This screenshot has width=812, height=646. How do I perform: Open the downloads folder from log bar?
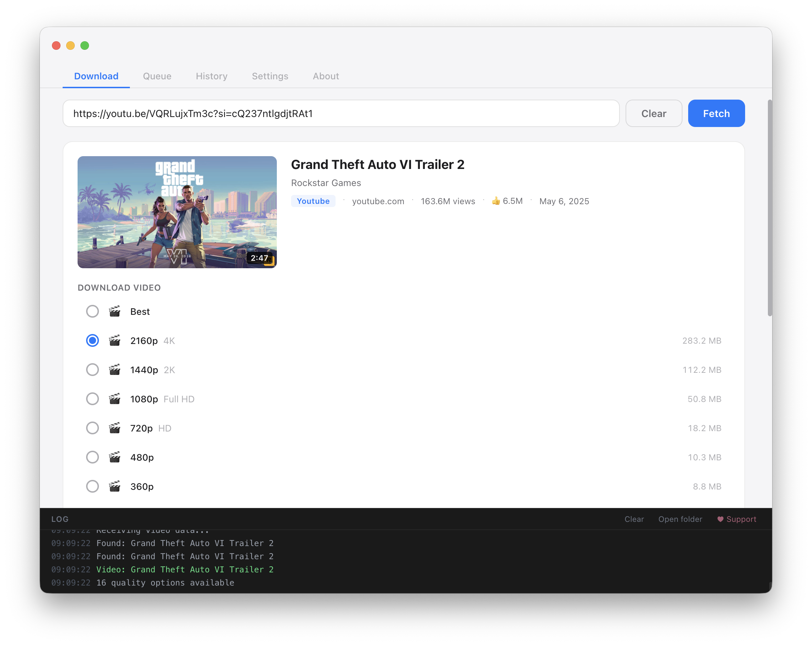pyautogui.click(x=680, y=519)
